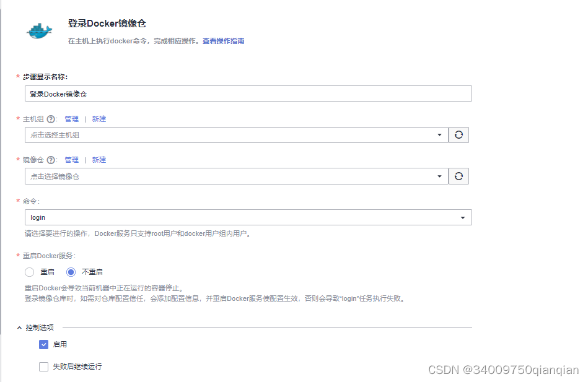Viewport: 588px width, 382px height.
Task: Click 管理 link next to 主机组
Action: (72, 119)
